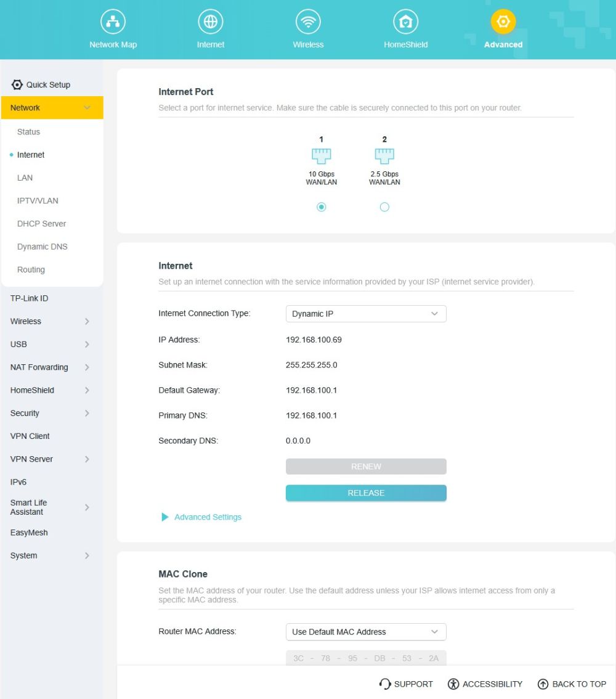Click the 10 Gbps WAN/LAN port icon
Viewport: 616px width, 699px height.
click(321, 155)
